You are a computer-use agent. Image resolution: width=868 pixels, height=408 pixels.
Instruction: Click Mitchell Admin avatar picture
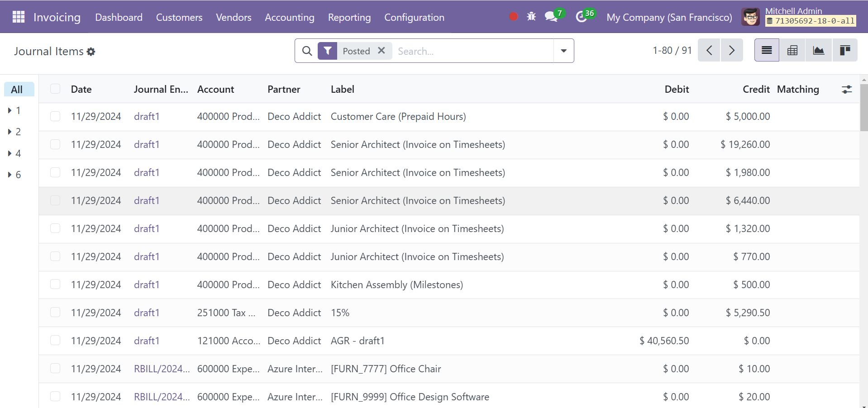coord(751,17)
